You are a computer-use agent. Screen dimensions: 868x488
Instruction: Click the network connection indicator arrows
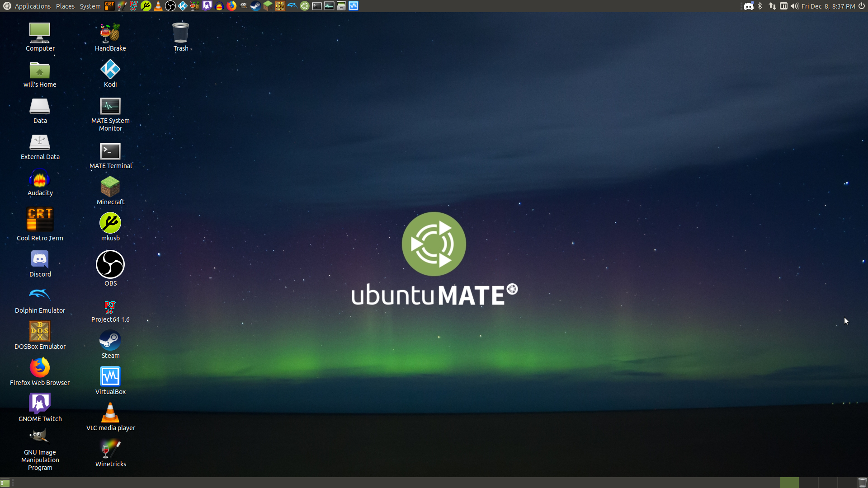click(x=772, y=6)
